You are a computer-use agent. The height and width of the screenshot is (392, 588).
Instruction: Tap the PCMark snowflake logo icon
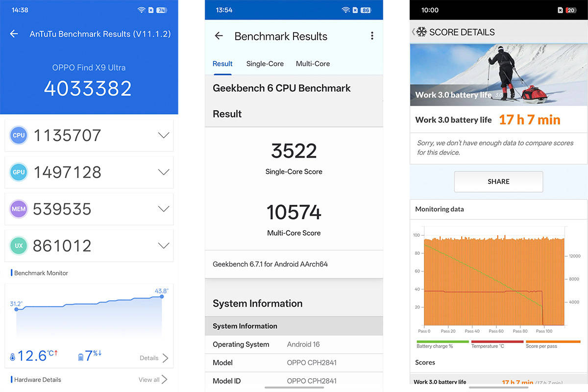click(x=421, y=32)
